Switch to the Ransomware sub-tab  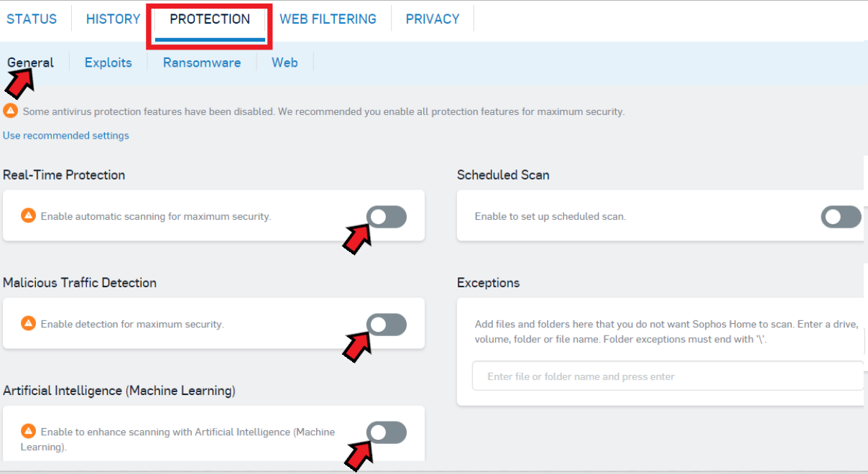pyautogui.click(x=202, y=62)
